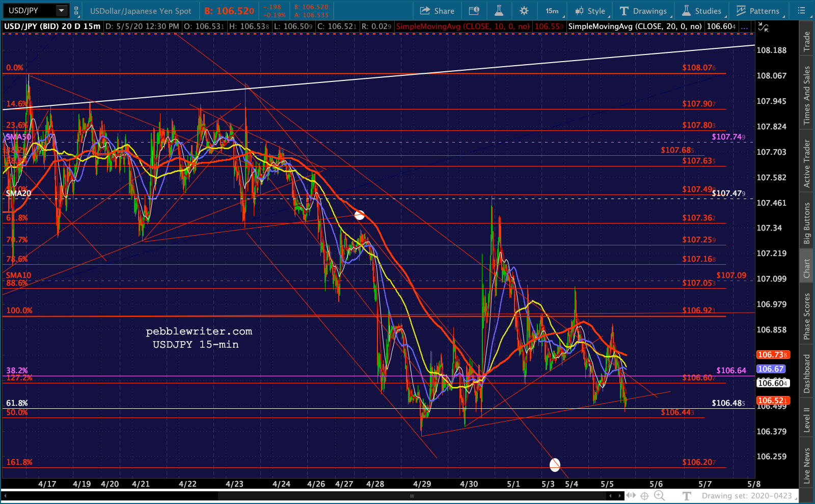Open the Drawings menu
This screenshot has height=504, width=815.
(643, 11)
